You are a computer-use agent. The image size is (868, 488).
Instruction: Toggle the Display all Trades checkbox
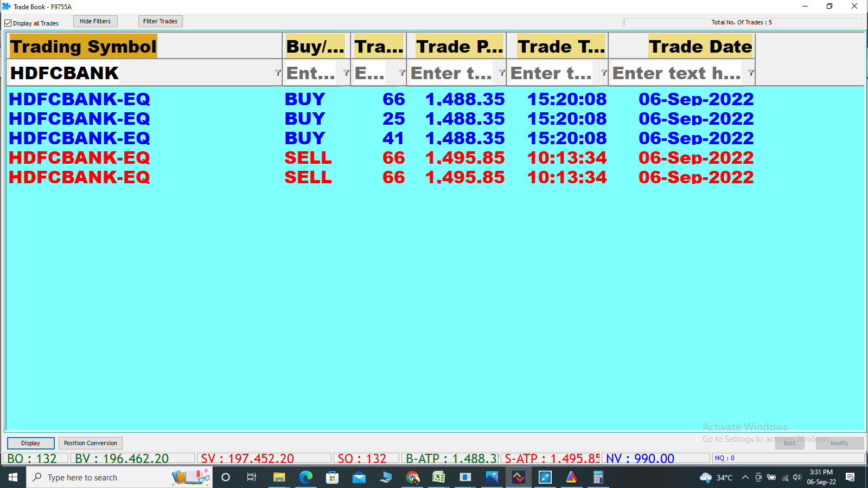(8, 23)
